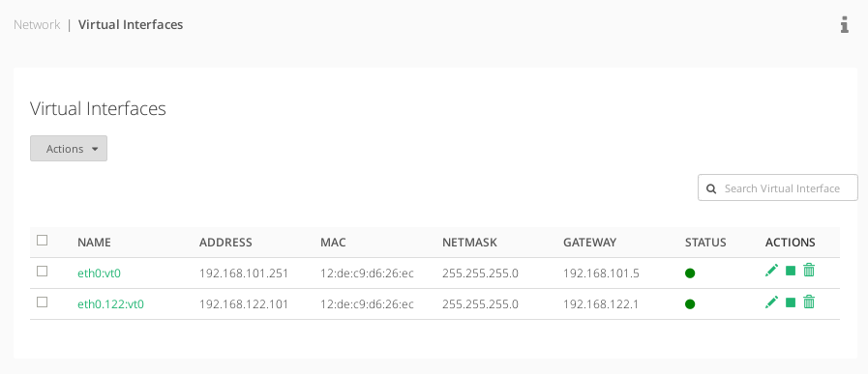Open the Actions dropdown button
868x374 pixels.
[69, 148]
